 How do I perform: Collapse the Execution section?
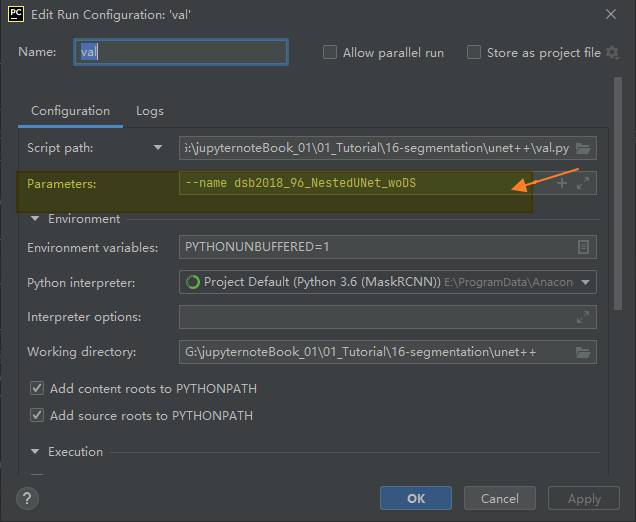[x=35, y=452]
